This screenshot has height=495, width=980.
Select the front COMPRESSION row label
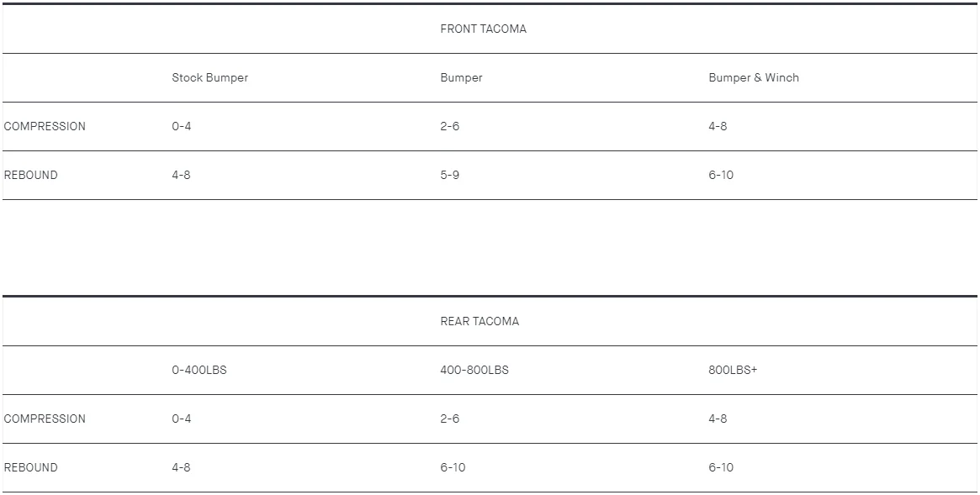pos(45,126)
